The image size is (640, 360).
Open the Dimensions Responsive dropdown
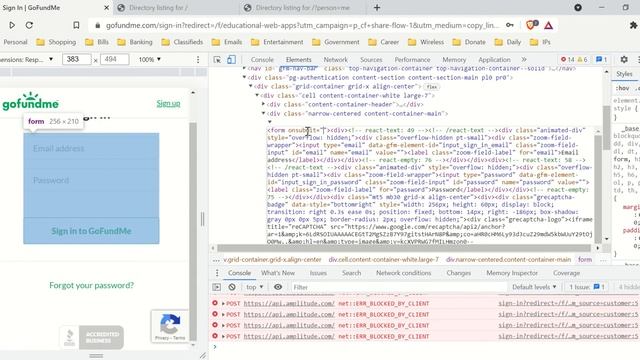[x=27, y=60]
